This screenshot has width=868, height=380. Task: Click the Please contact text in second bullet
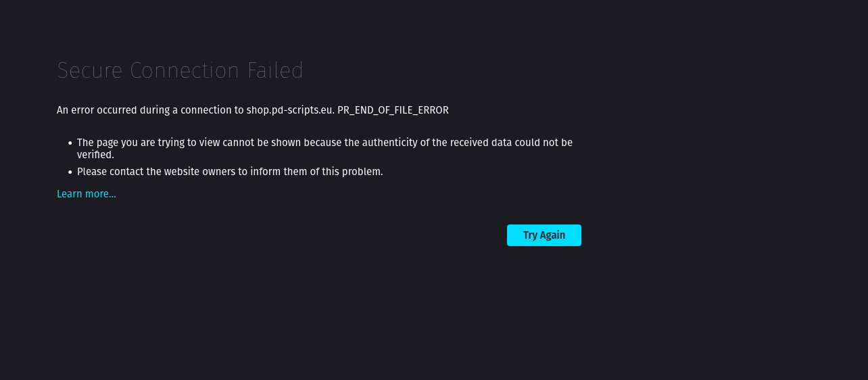[x=110, y=172]
